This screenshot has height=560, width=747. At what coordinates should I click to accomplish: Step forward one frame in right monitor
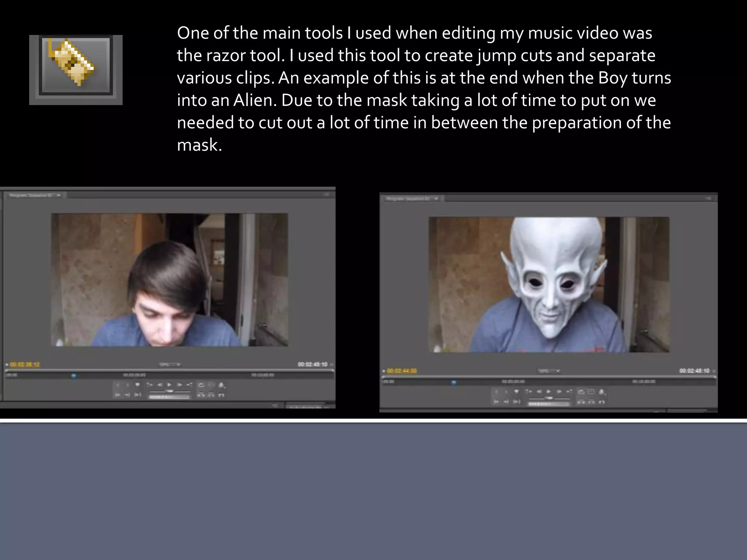tap(559, 392)
